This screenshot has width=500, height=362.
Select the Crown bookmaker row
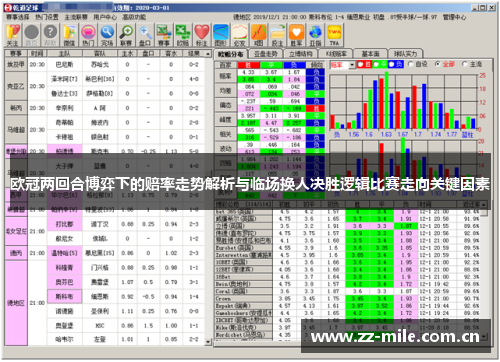(349, 299)
